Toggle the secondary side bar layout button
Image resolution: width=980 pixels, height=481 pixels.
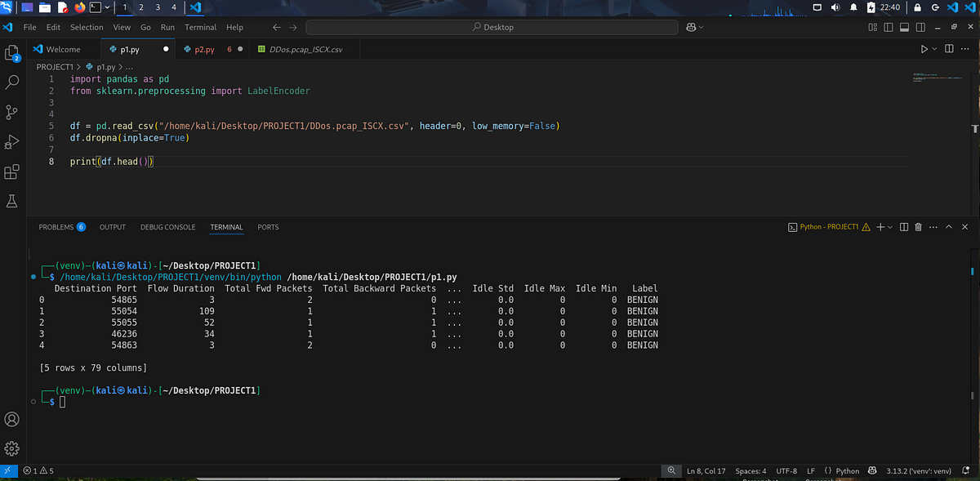pos(919,27)
